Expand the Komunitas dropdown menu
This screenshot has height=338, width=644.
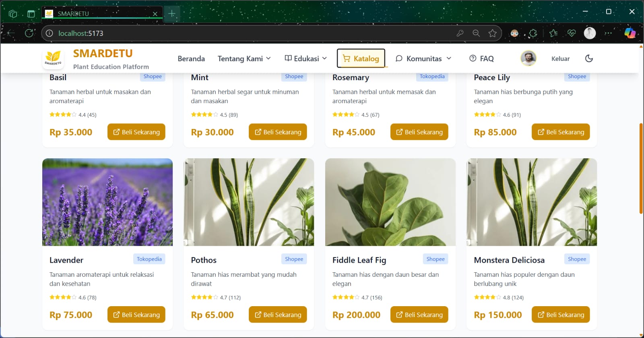[423, 58]
